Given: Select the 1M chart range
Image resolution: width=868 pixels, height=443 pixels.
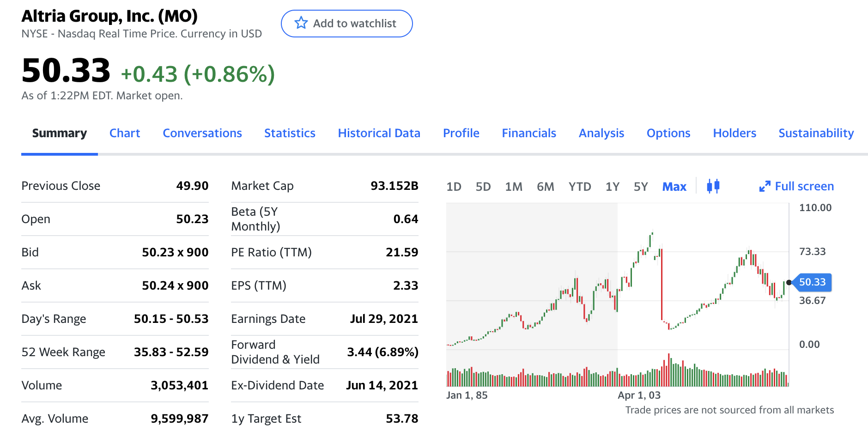Looking at the screenshot, I should [x=514, y=187].
